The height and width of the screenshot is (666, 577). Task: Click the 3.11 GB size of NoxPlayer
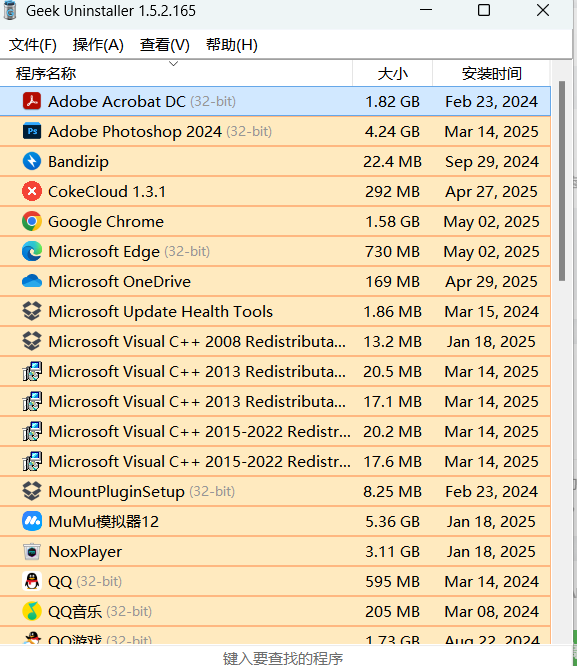(393, 551)
